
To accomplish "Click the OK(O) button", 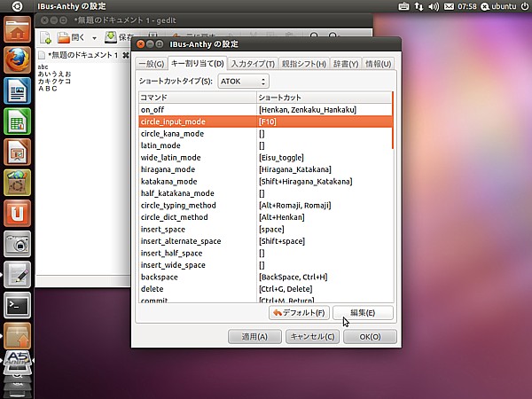I will [x=370, y=337].
